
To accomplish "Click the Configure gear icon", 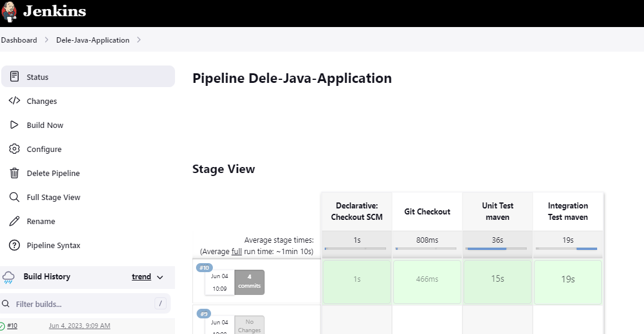I will 15,149.
